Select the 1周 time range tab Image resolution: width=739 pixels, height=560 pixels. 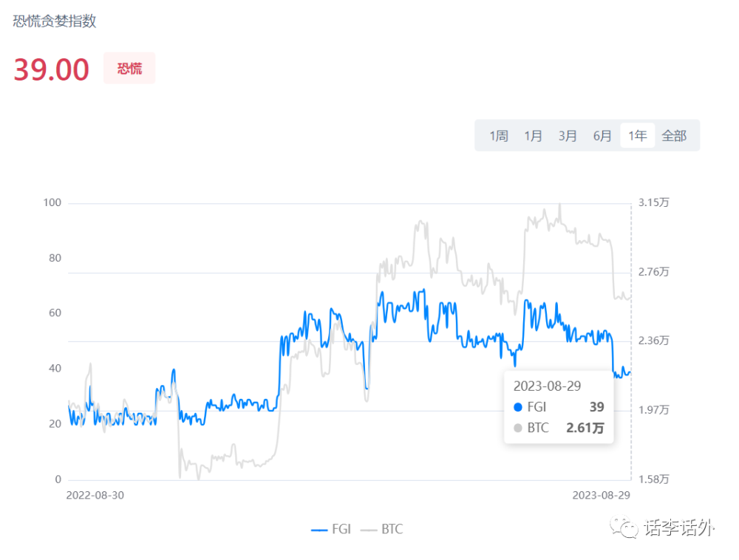pyautogui.click(x=498, y=136)
